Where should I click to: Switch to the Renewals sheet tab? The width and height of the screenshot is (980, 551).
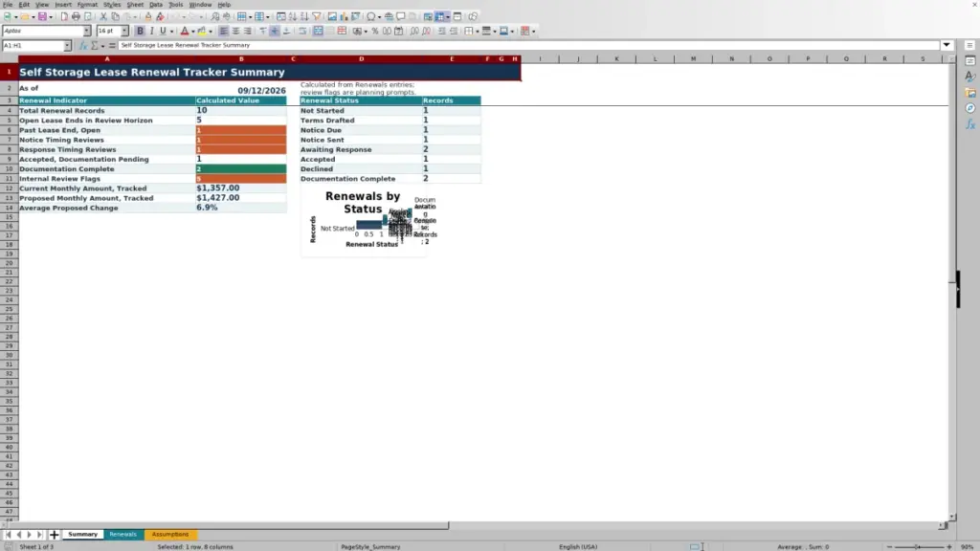pos(122,535)
